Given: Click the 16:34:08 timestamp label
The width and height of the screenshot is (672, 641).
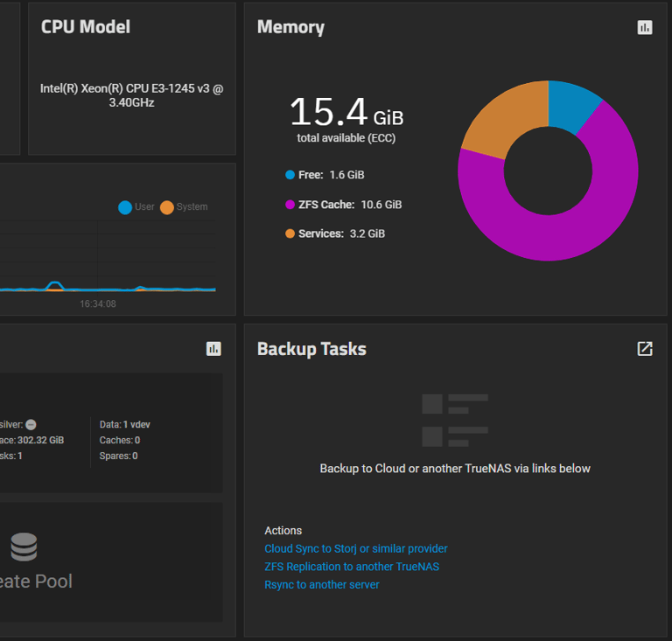Looking at the screenshot, I should (x=98, y=303).
